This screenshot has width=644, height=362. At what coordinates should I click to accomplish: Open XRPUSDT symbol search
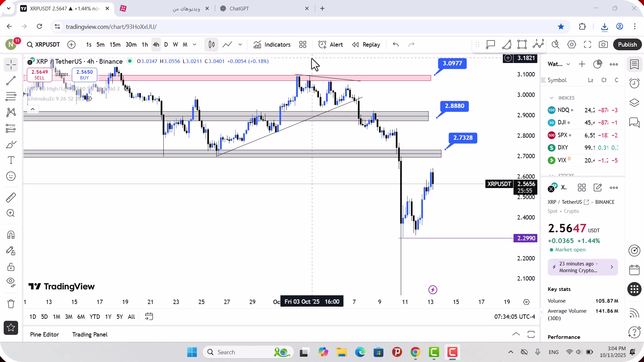(44, 45)
